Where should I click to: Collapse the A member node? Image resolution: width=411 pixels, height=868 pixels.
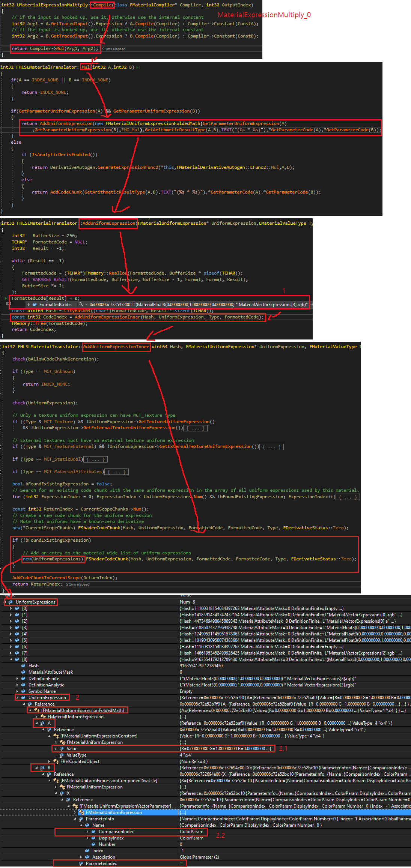pyautogui.click(x=36, y=723)
